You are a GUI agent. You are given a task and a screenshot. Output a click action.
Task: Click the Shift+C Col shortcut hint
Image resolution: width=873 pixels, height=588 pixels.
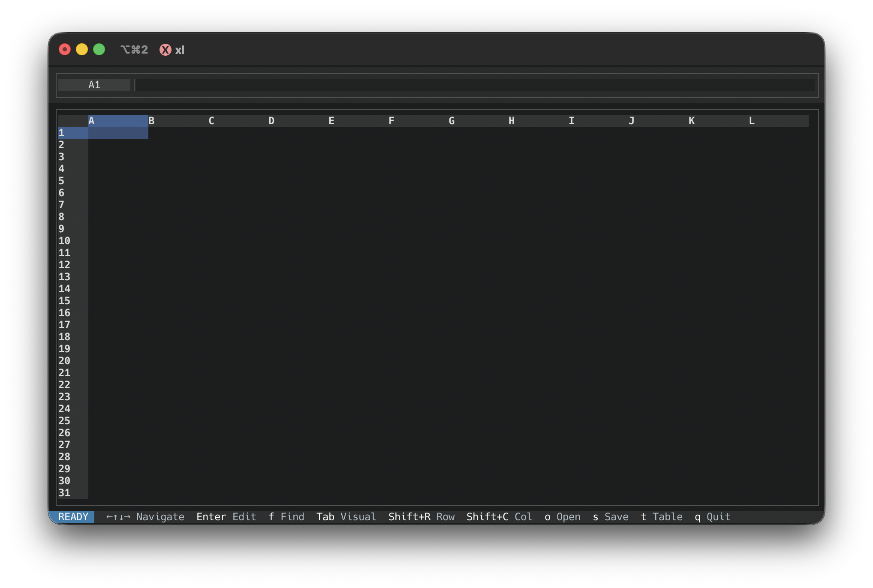tap(500, 517)
